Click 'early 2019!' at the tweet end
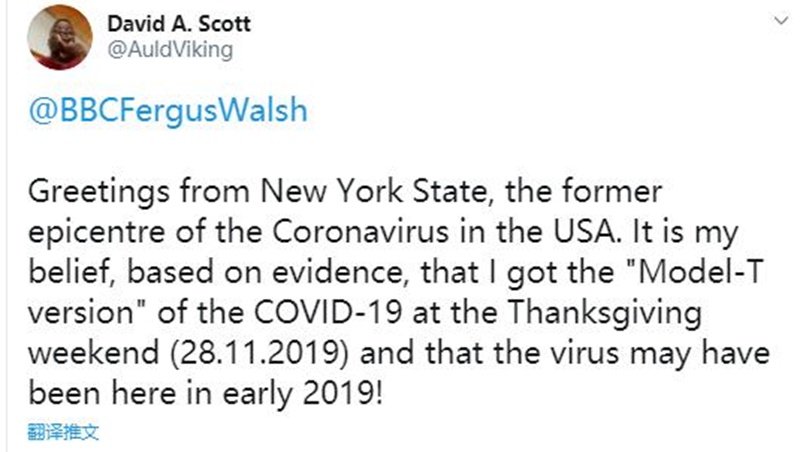 (x=303, y=394)
